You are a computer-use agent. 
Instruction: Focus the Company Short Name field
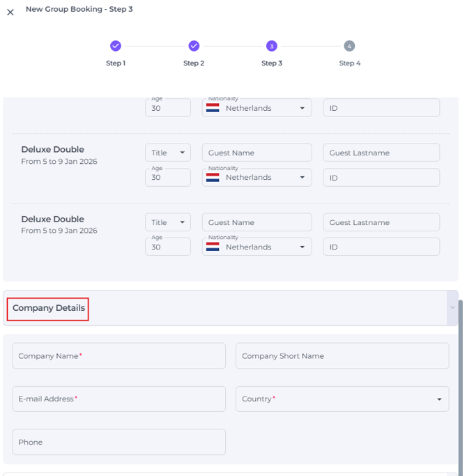point(342,355)
